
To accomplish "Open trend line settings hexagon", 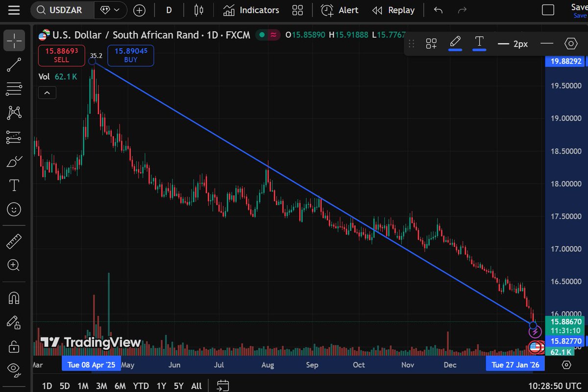I will (571, 44).
